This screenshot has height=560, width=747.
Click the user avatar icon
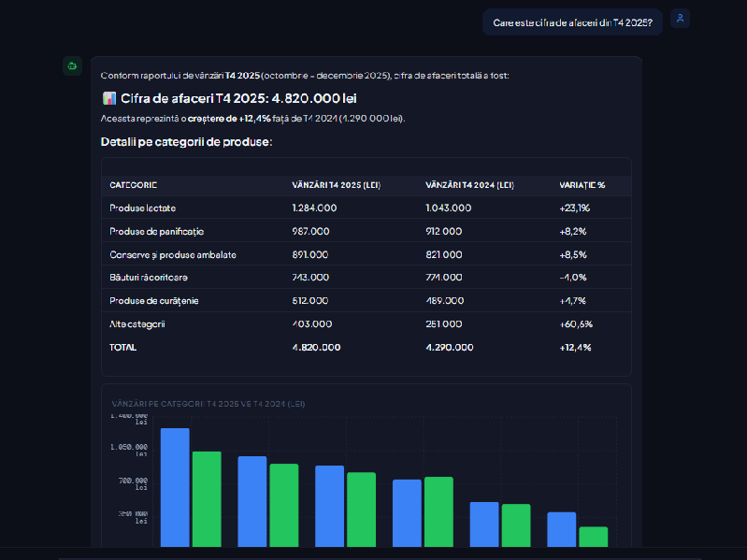(680, 19)
